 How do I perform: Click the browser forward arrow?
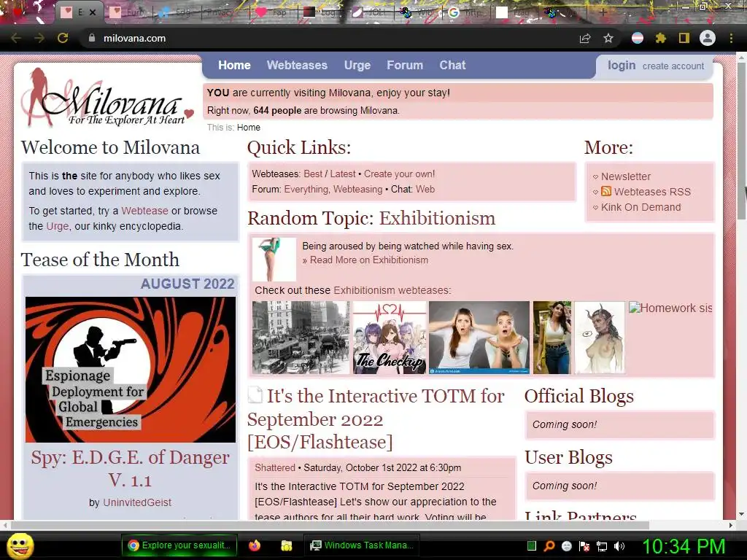coord(39,38)
